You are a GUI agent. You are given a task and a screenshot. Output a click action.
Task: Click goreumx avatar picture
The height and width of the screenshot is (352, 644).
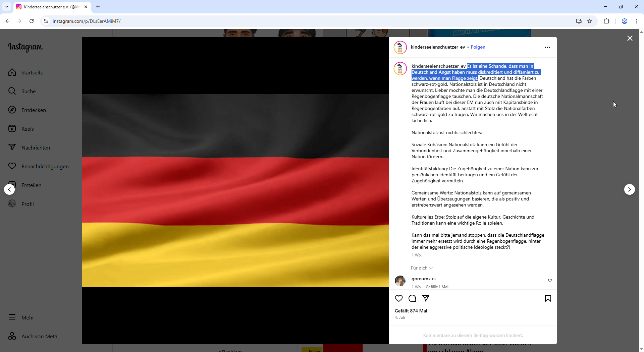400,281
